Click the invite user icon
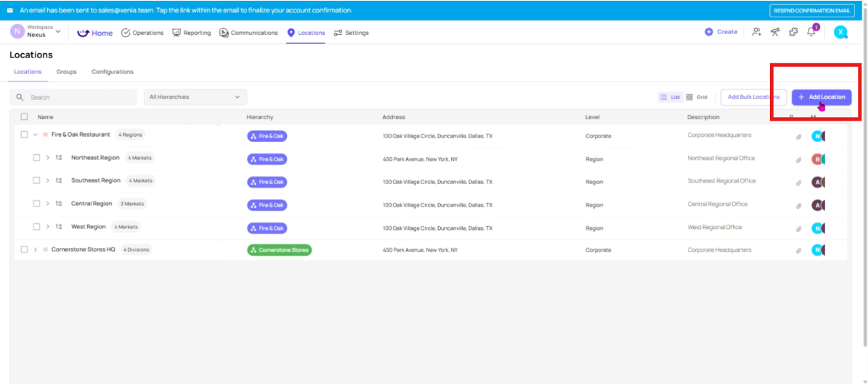The height and width of the screenshot is (384, 868). coord(757,32)
